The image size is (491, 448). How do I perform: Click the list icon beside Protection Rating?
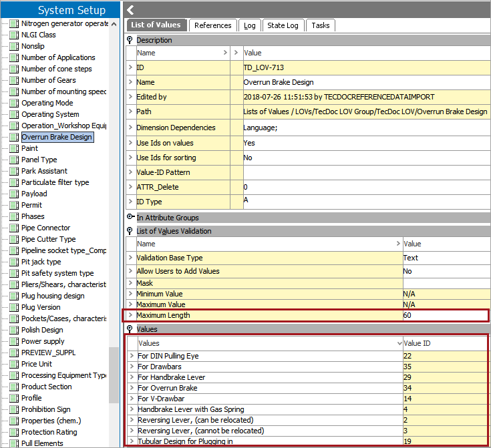pyautogui.click(x=14, y=432)
